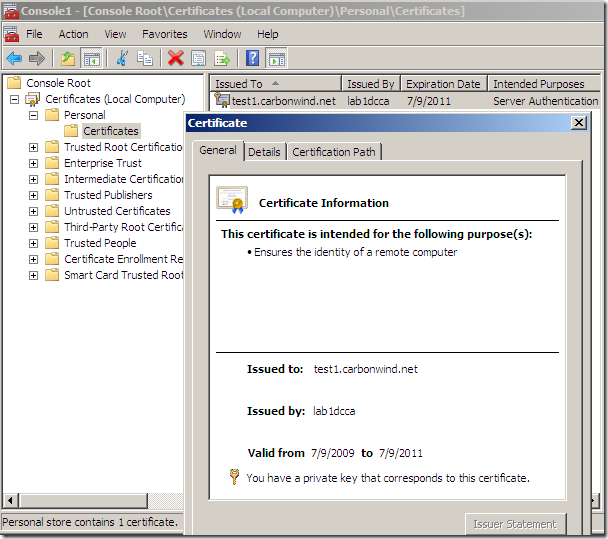Open the File menu
The height and width of the screenshot is (539, 608).
point(34,34)
